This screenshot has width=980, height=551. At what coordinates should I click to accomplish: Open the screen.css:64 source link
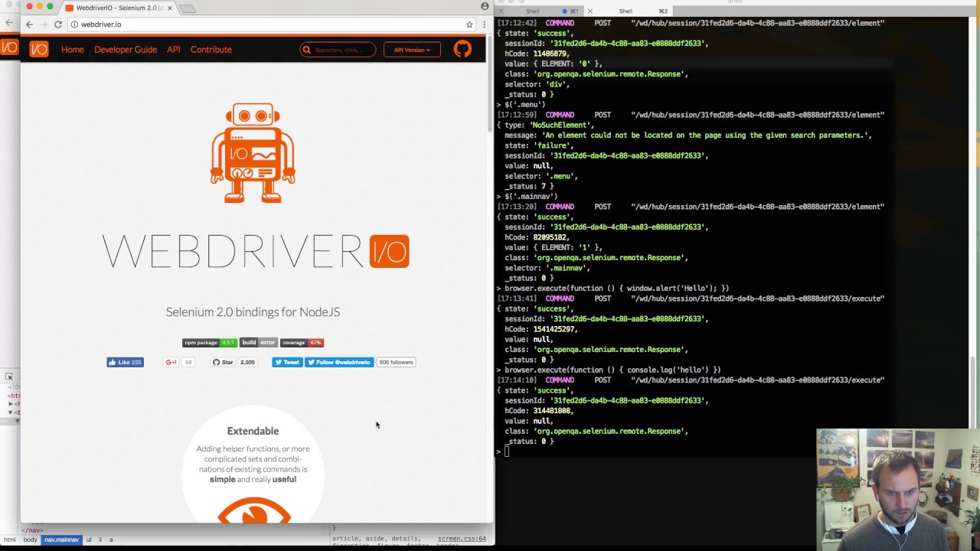[462, 539]
